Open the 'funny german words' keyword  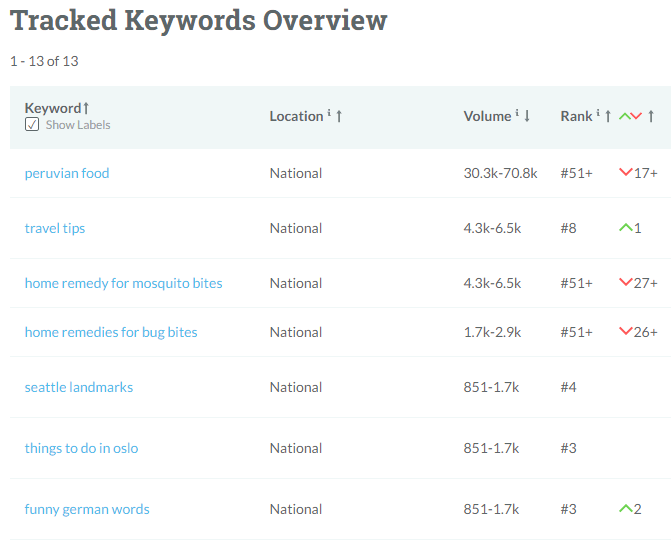click(87, 509)
